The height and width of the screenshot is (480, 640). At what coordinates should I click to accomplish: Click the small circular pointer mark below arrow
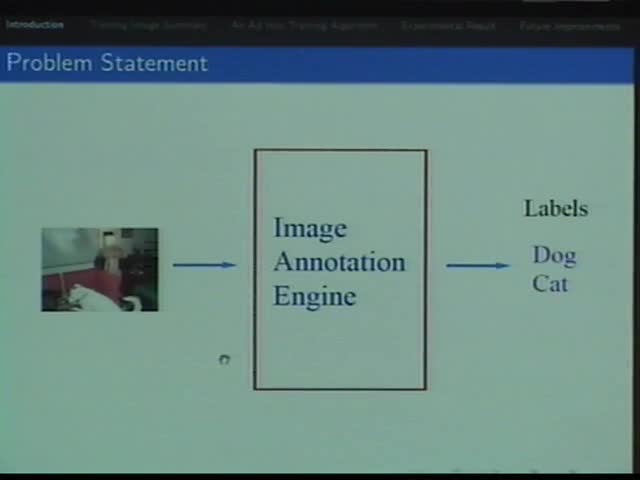(x=224, y=360)
